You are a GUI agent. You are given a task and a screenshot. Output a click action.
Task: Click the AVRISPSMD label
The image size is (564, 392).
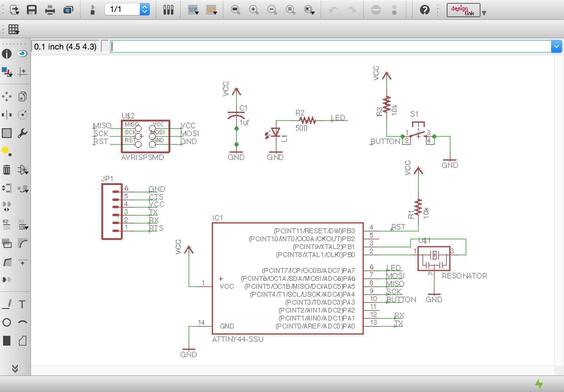pyautogui.click(x=143, y=157)
